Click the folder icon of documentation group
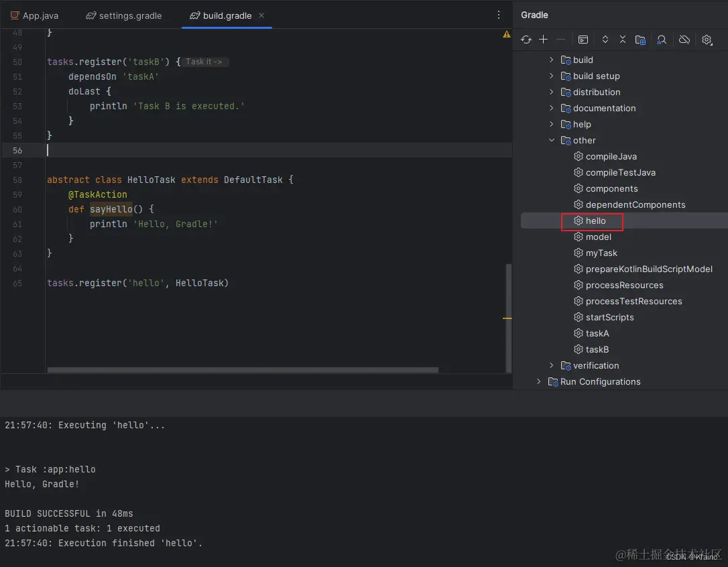Screen dimensions: 728x567 click(566, 108)
